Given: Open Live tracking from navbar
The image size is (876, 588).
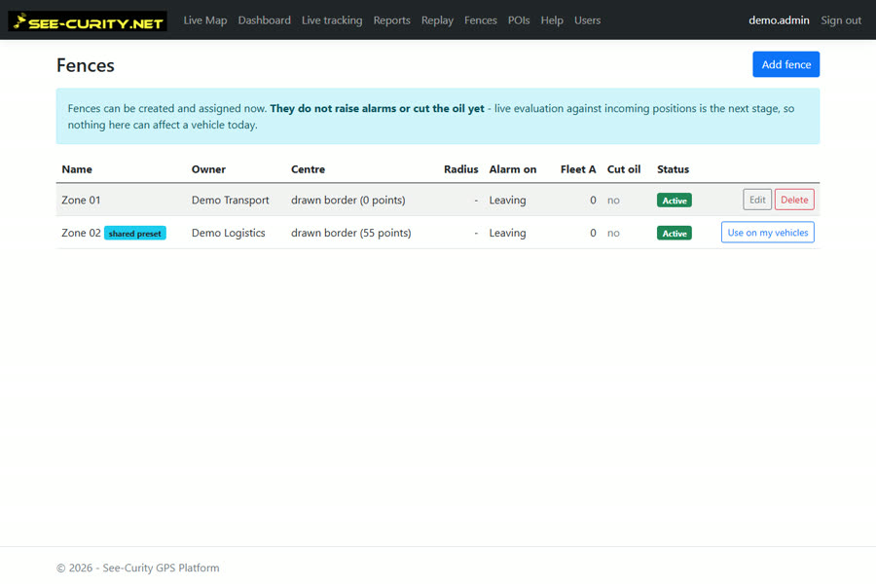Looking at the screenshot, I should point(332,20).
